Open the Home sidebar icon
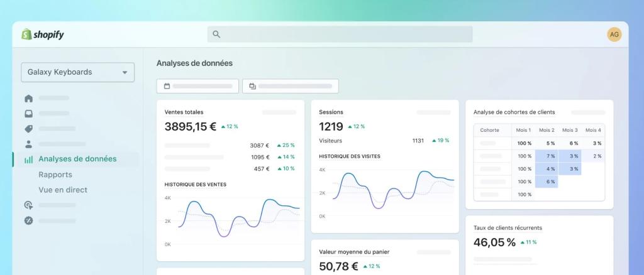The width and height of the screenshot is (644, 275). [x=28, y=99]
